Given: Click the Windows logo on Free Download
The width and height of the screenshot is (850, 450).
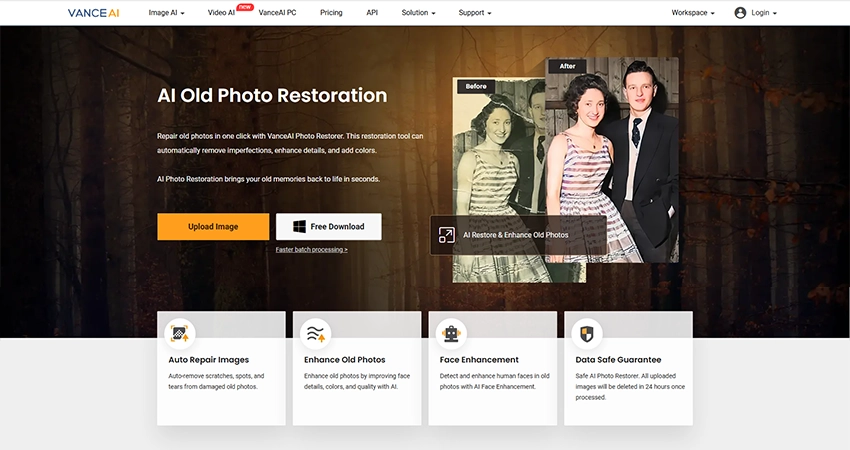Looking at the screenshot, I should tap(299, 227).
